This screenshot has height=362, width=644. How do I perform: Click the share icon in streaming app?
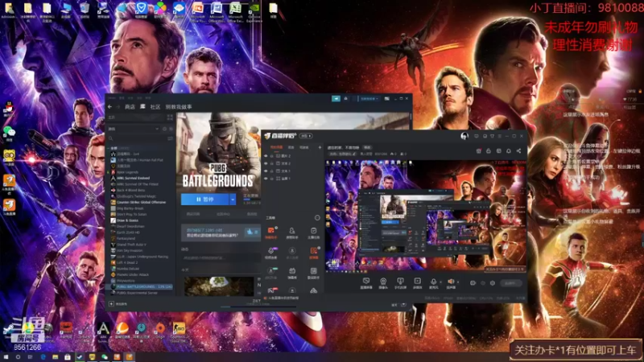[518, 151]
